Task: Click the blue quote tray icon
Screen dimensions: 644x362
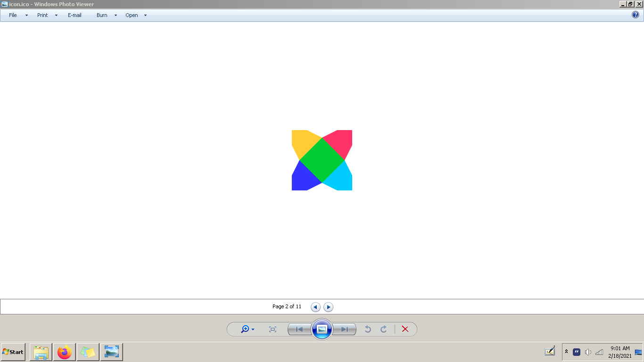Action: [577, 352]
